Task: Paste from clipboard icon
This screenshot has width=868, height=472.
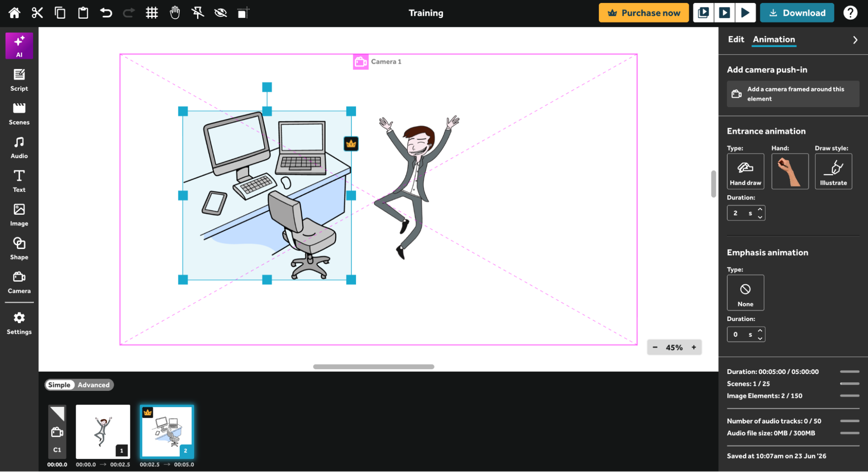Action: tap(83, 13)
